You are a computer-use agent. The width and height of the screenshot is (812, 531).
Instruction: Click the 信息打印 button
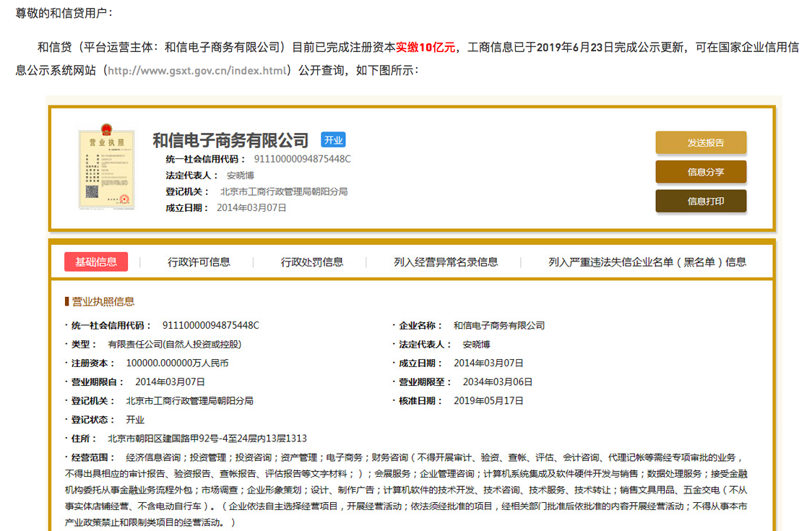701,201
